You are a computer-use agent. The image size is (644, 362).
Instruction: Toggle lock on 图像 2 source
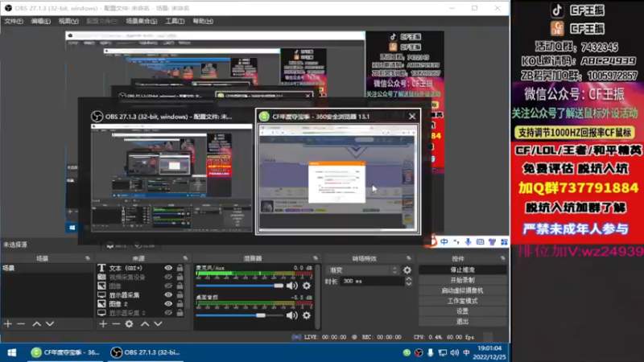point(180,304)
